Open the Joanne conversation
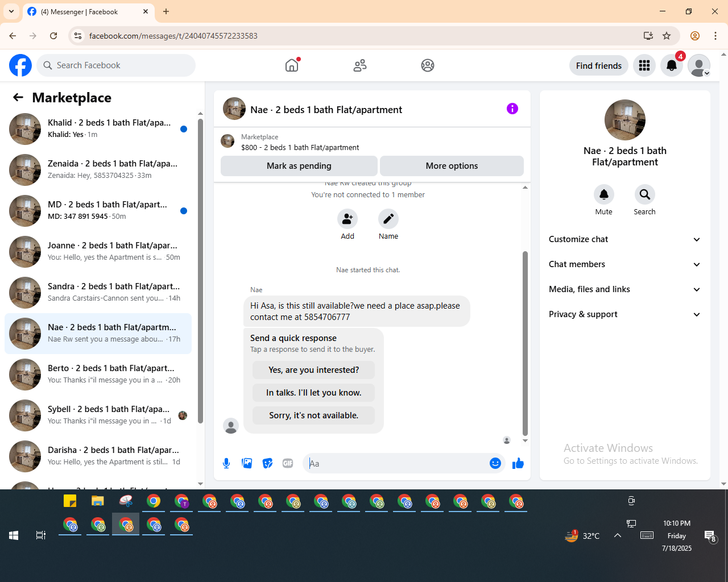This screenshot has height=582, width=728. tap(98, 252)
